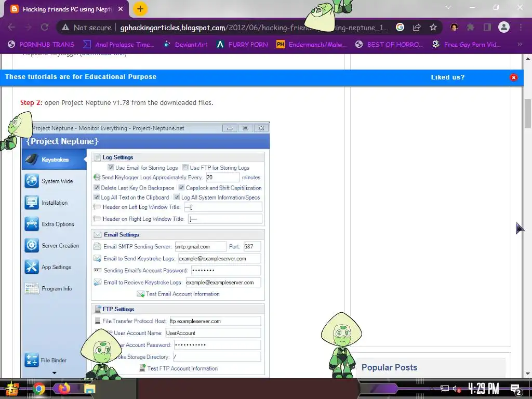Open Chrome tab search chevron
The height and width of the screenshot is (399, 532).
448,7
